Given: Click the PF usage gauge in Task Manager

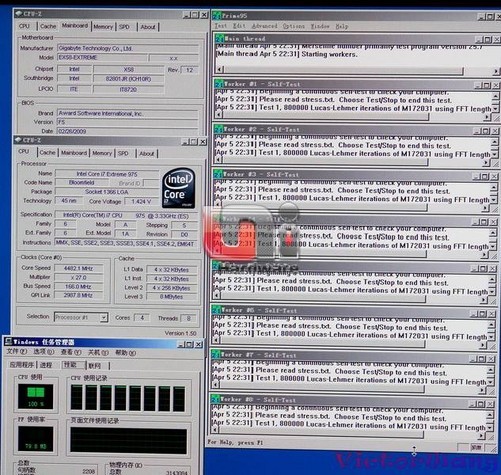Looking at the screenshot, I should coord(35,439).
